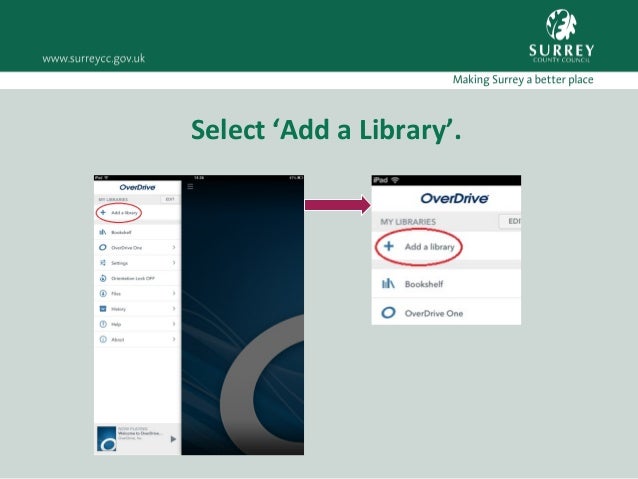Viewport: 638px width, 479px height.
Task: Click the 'Making Surrey a better place' tagline
Action: (x=523, y=79)
